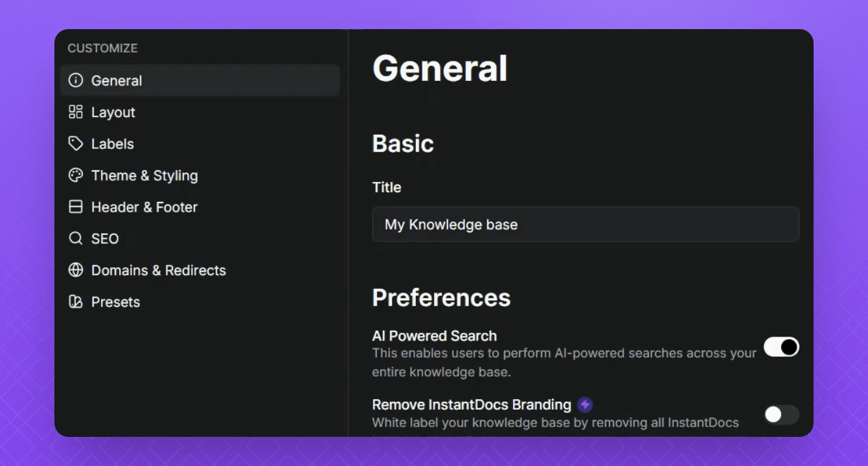This screenshot has height=466, width=868.
Task: Click the info circle icon beside General
Action: pos(76,80)
